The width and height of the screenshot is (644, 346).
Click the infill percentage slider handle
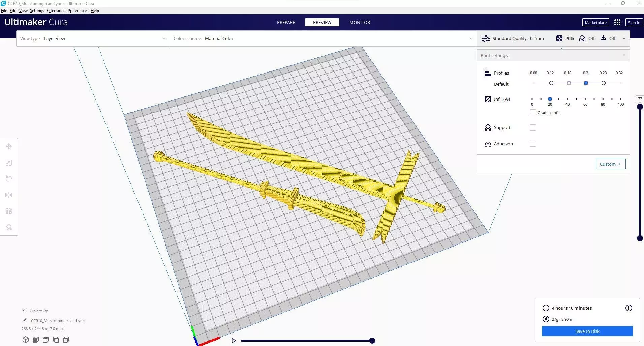point(550,99)
